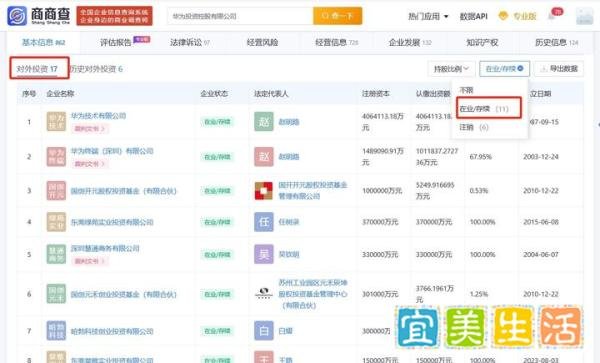Select the 对外投资 17 sub-tab
The width and height of the screenshot is (600, 363).
(37, 69)
